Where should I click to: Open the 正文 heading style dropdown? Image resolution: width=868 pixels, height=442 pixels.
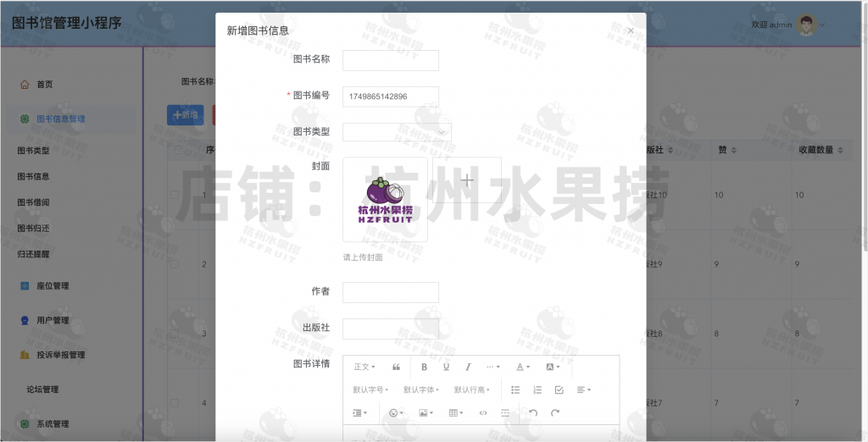click(x=364, y=367)
